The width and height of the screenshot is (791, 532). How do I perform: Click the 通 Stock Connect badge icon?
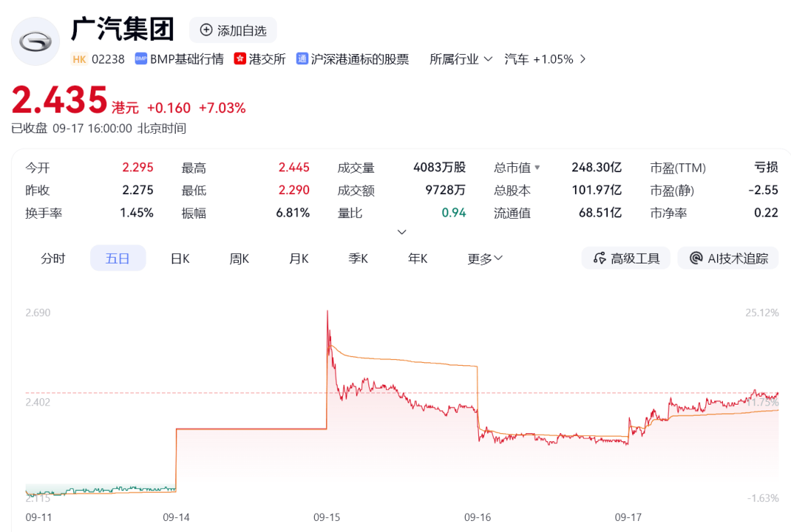pyautogui.click(x=302, y=59)
